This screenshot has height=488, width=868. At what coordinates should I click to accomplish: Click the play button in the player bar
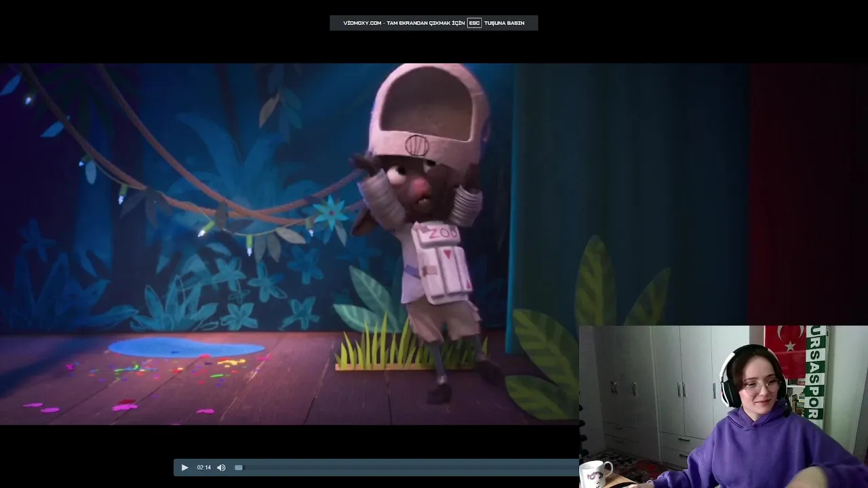[184, 468]
